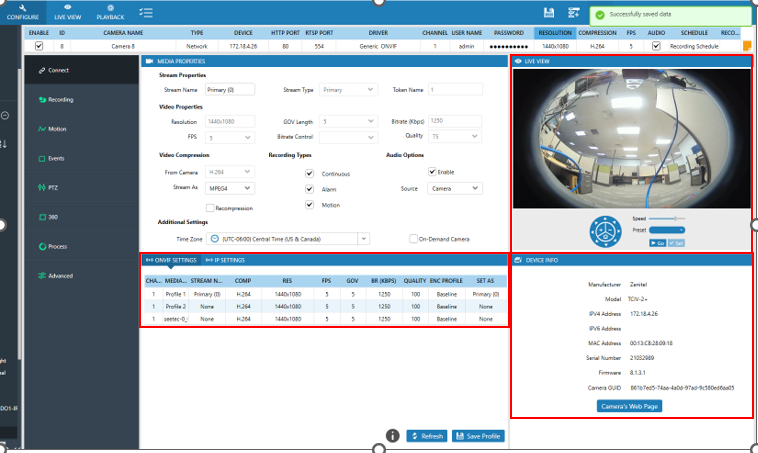Screen dimensions: 758x453
Task: Tick the On-Demand Camera checkbox
Action: click(x=414, y=239)
